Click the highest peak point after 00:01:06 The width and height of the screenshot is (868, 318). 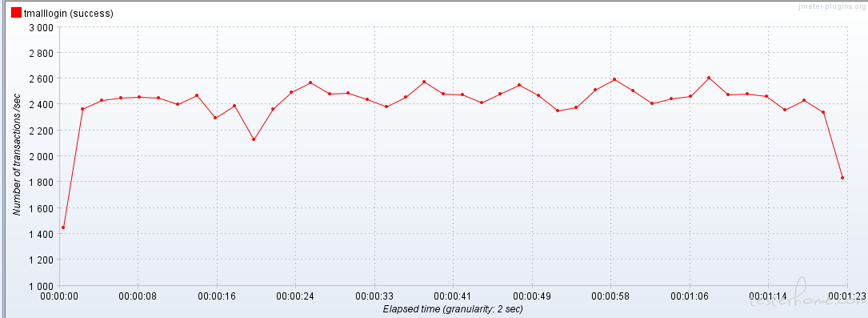[x=709, y=78]
